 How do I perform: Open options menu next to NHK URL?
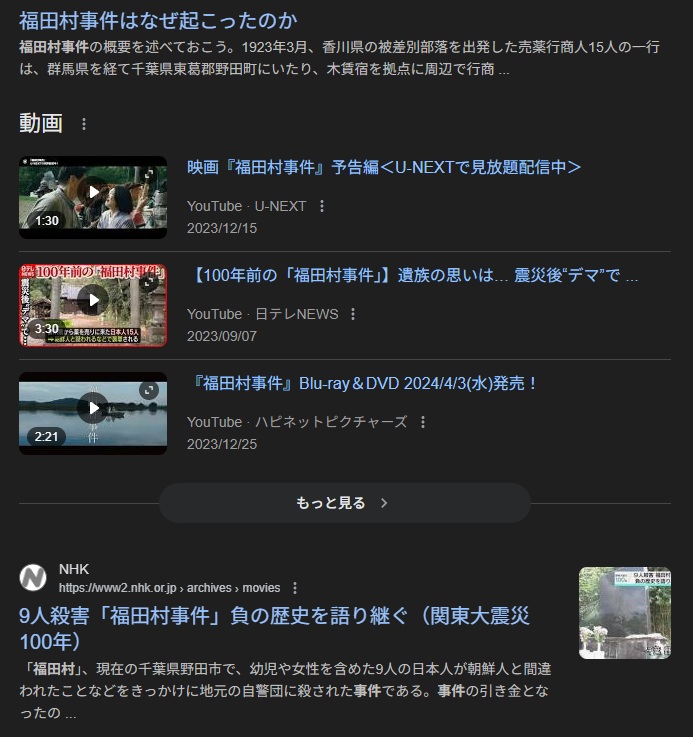(x=295, y=588)
